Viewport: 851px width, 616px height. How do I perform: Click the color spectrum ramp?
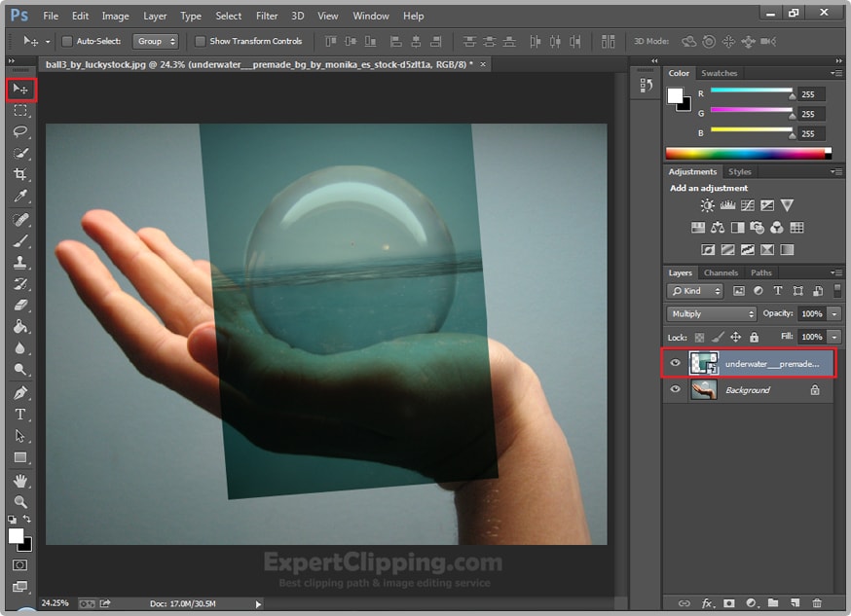click(746, 153)
